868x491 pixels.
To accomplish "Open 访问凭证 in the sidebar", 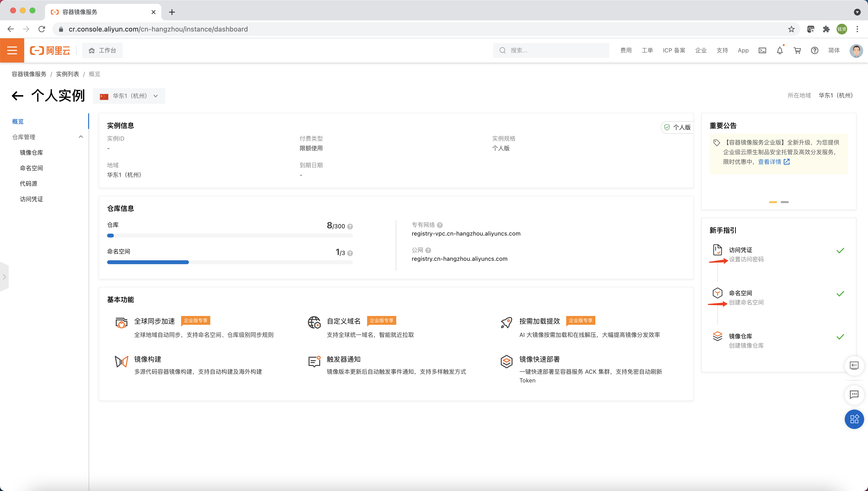I will pyautogui.click(x=31, y=199).
